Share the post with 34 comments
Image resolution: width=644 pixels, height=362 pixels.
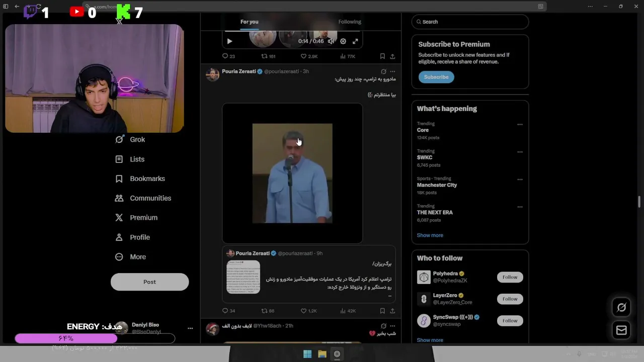click(x=392, y=311)
